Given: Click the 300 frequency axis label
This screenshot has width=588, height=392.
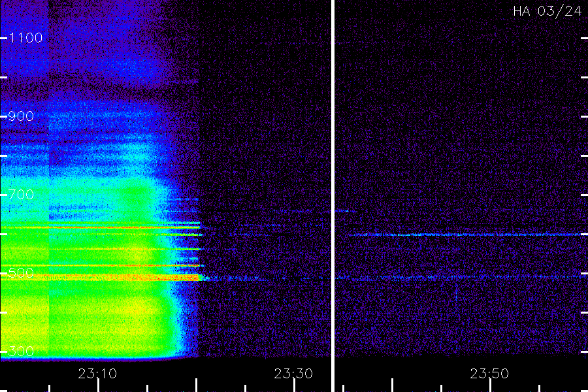Looking at the screenshot, I should (21, 351).
